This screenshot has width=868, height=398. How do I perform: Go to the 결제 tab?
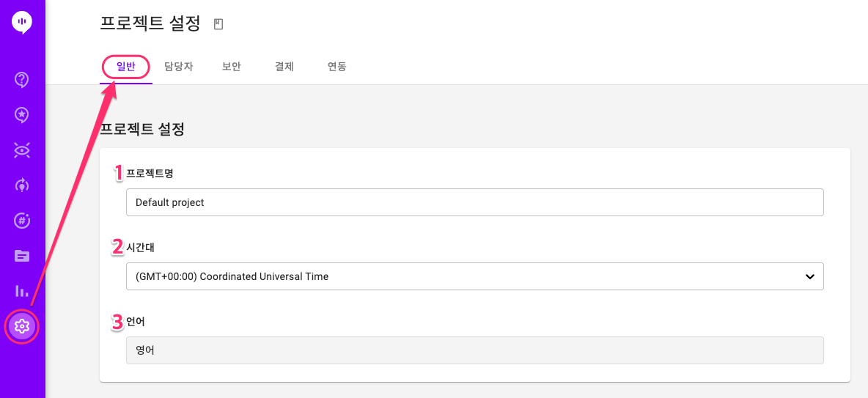click(284, 67)
